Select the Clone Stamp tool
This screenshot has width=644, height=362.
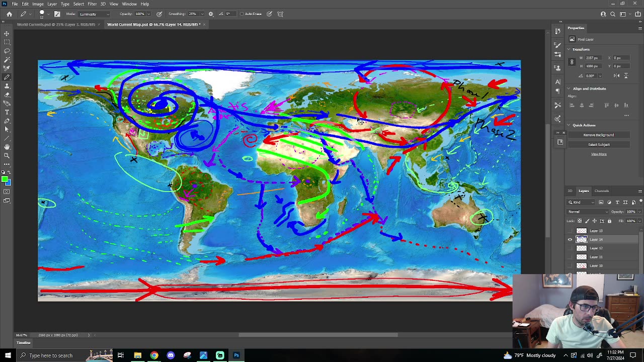tap(7, 86)
